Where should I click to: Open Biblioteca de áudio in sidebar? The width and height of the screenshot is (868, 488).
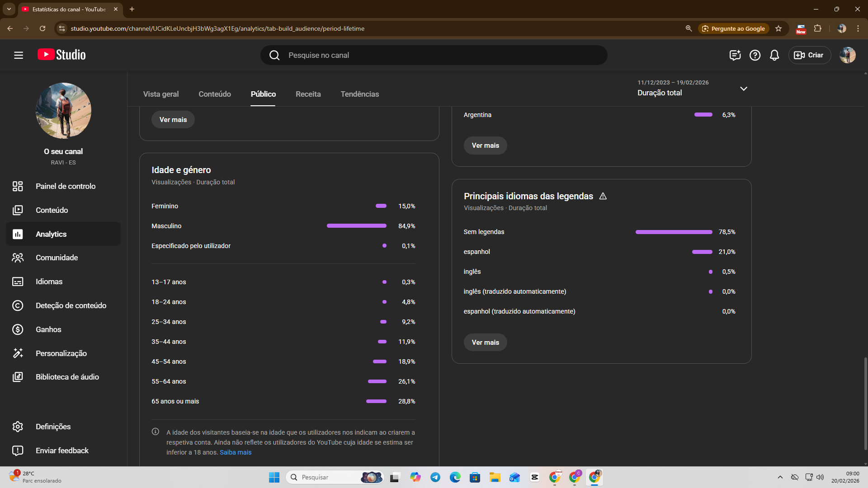tap(67, 377)
